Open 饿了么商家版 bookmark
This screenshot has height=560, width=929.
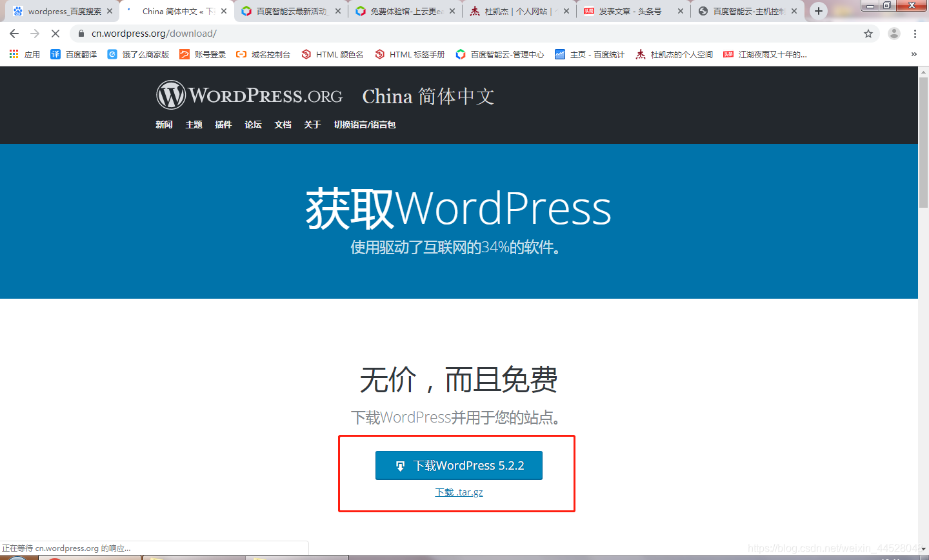[138, 54]
